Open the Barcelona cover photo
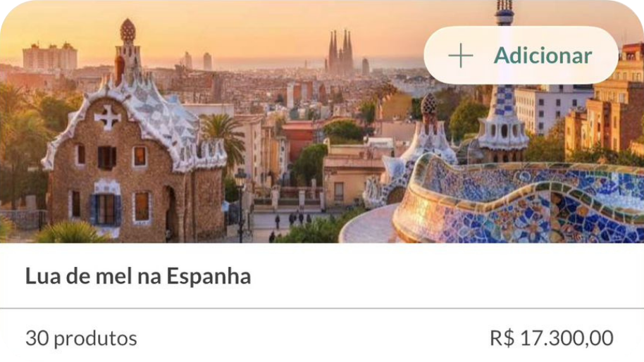The height and width of the screenshot is (362, 644). [322, 121]
